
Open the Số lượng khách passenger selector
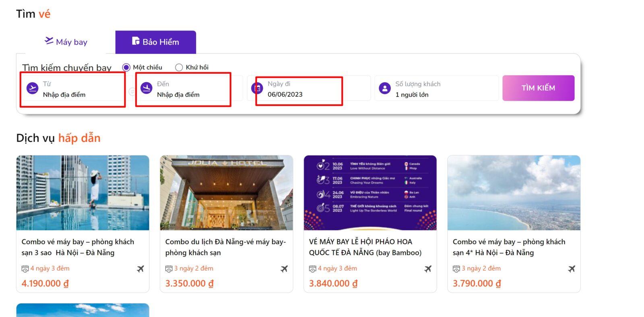pos(437,89)
